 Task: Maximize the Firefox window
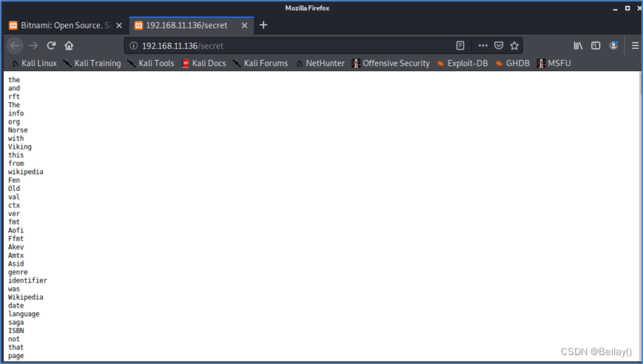(x=627, y=8)
